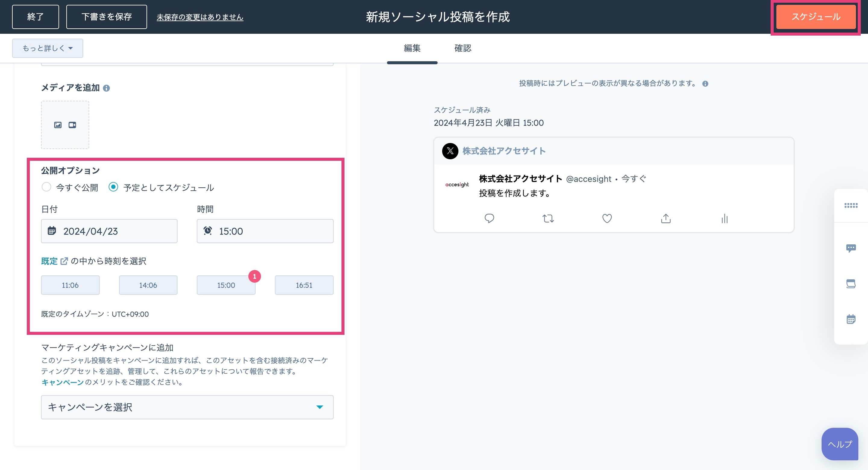The image size is (868, 470).
Task: Click the time field 15:00
Action: tap(265, 231)
